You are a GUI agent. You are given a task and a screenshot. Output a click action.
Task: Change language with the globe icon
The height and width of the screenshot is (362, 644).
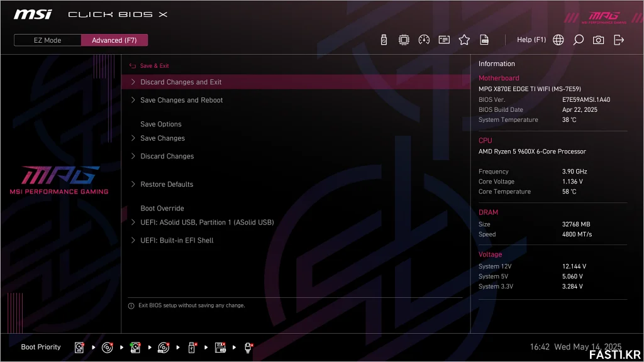pos(558,40)
